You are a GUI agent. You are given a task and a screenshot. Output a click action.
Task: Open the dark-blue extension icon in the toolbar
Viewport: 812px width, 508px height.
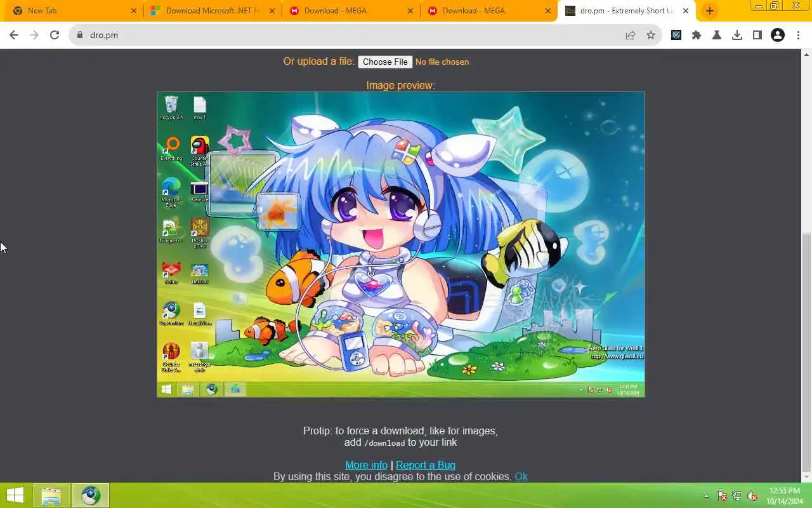click(x=676, y=36)
